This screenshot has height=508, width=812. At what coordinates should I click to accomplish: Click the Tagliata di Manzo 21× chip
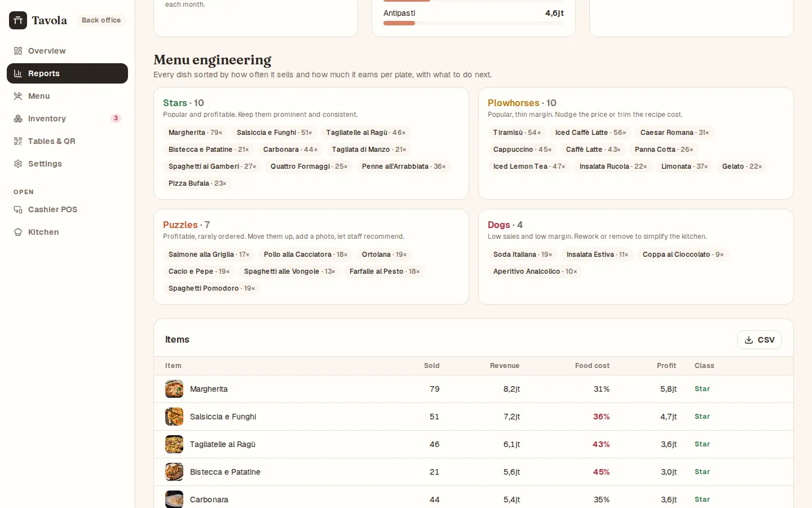tap(369, 150)
